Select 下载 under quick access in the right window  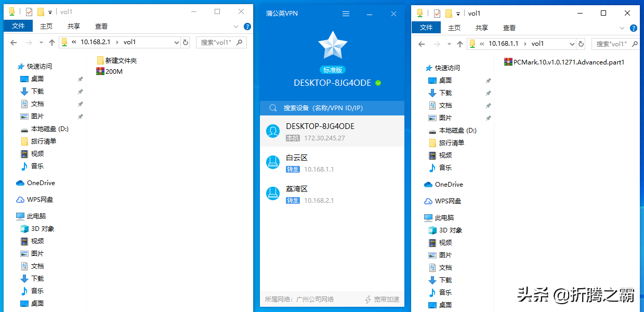coord(445,93)
